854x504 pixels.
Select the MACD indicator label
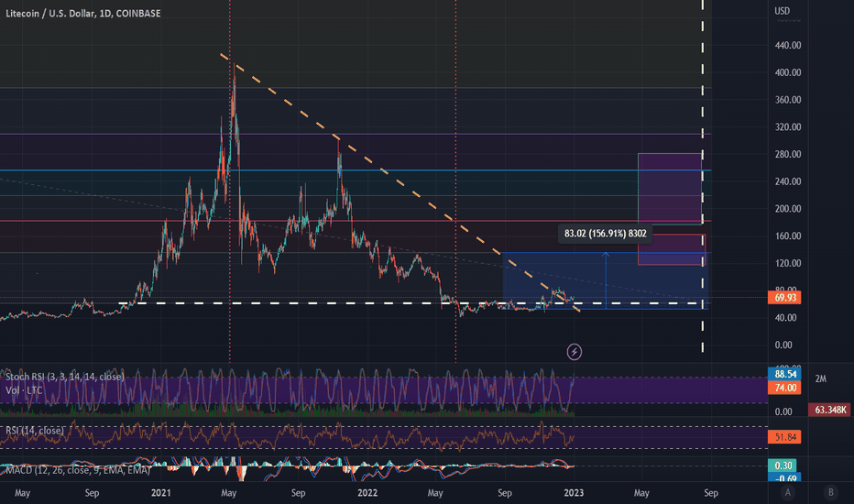pos(78,470)
